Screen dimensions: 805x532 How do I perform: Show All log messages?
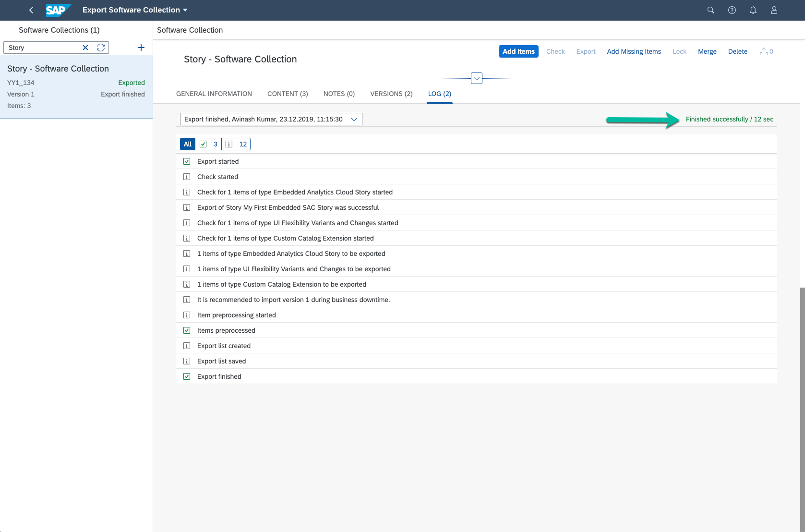point(188,144)
